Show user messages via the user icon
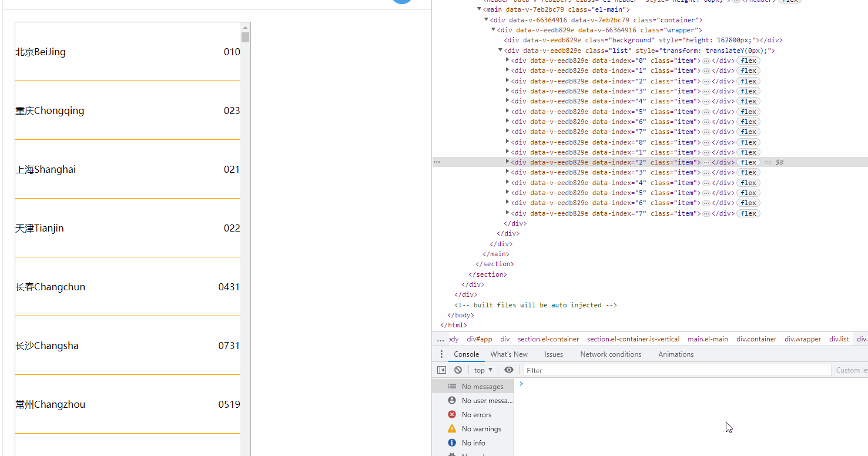This screenshot has width=868, height=456. pos(452,400)
